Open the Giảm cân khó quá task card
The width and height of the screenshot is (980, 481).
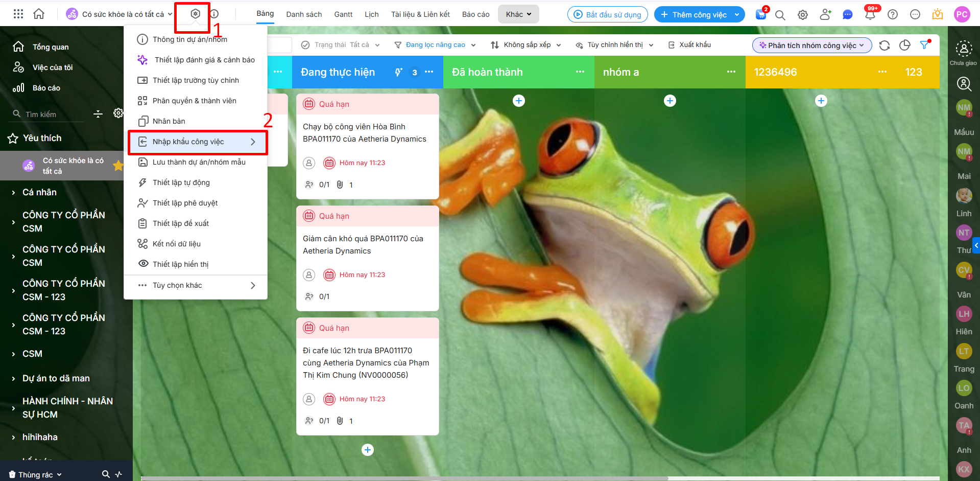point(368,258)
